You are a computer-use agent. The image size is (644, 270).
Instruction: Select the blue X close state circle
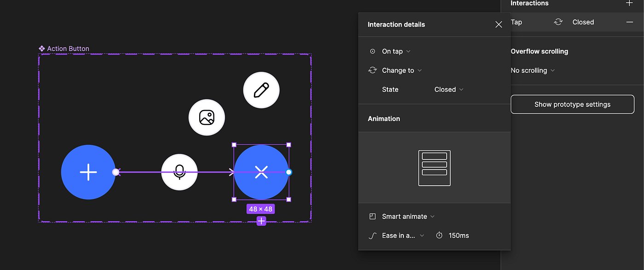(x=261, y=172)
